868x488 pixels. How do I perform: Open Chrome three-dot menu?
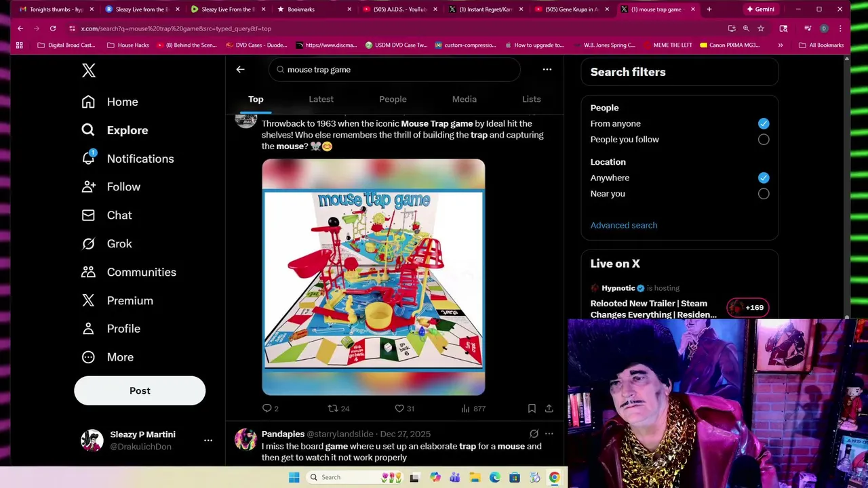[840, 28]
